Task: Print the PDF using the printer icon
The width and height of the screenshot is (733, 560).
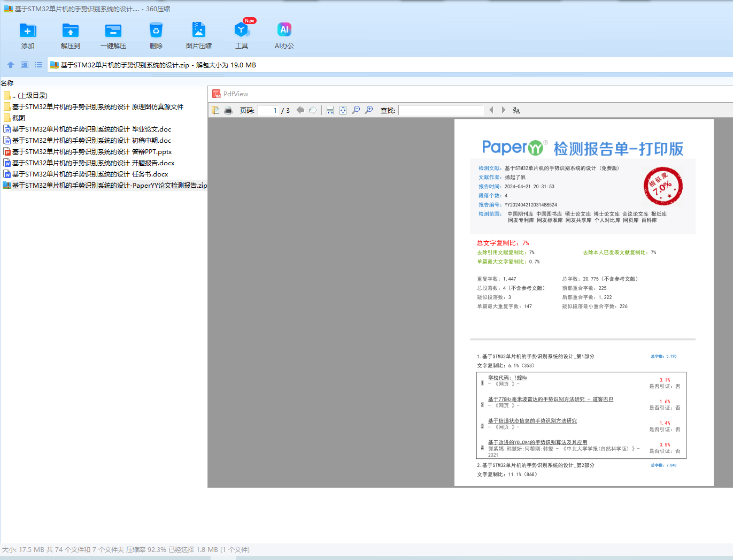Action: tap(228, 110)
